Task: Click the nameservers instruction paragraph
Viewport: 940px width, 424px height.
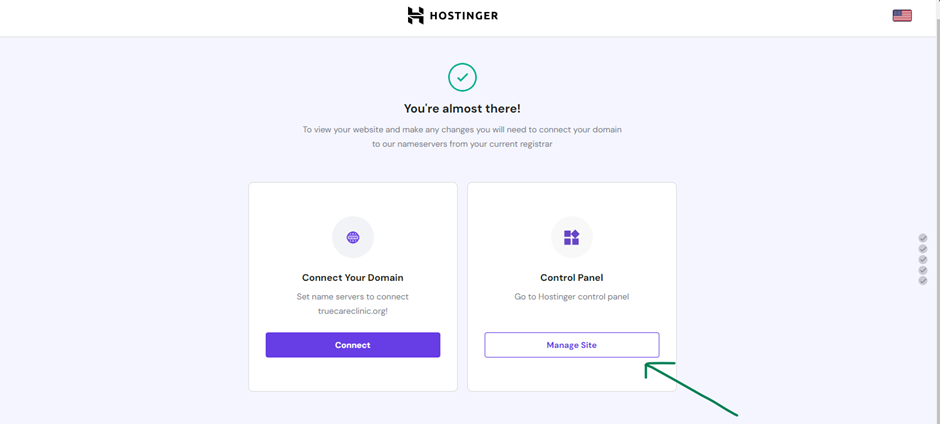Action: click(462, 137)
